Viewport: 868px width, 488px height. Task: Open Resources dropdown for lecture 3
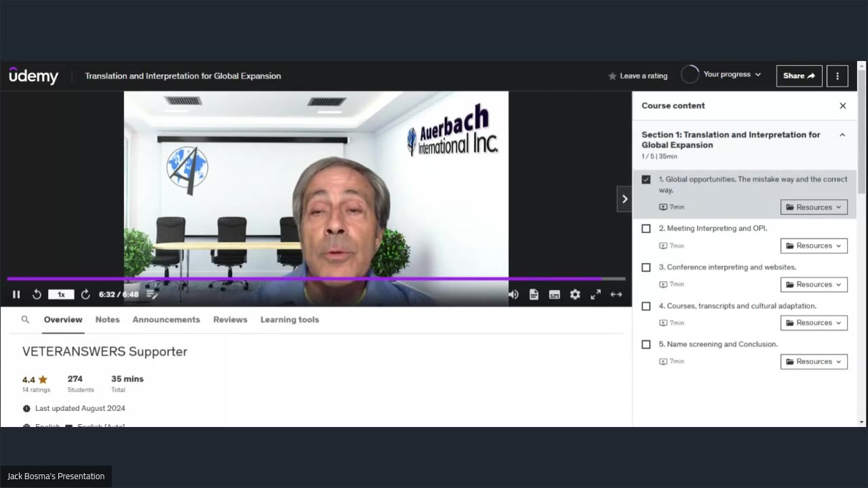click(x=814, y=285)
